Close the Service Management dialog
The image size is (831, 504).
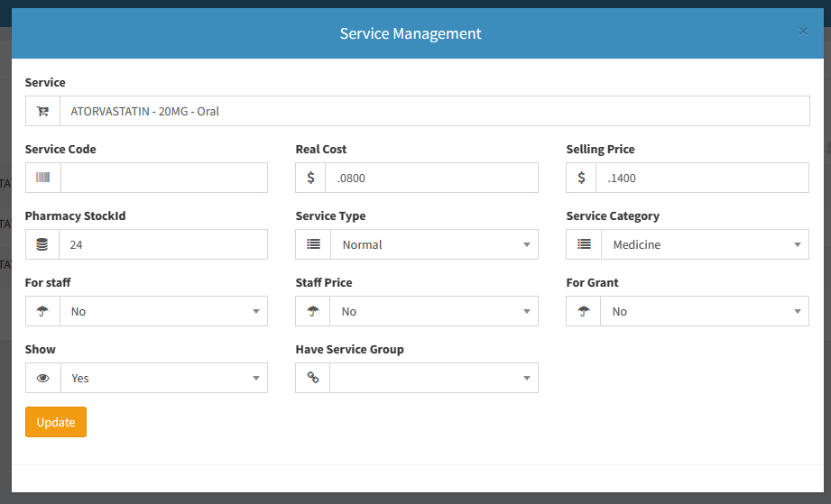coord(803,32)
